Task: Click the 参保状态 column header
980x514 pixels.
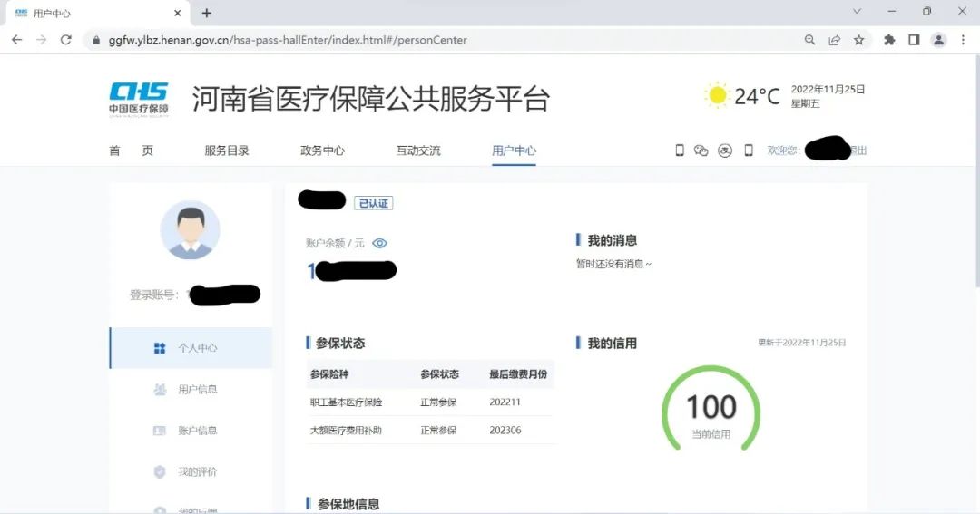Action: (x=439, y=374)
